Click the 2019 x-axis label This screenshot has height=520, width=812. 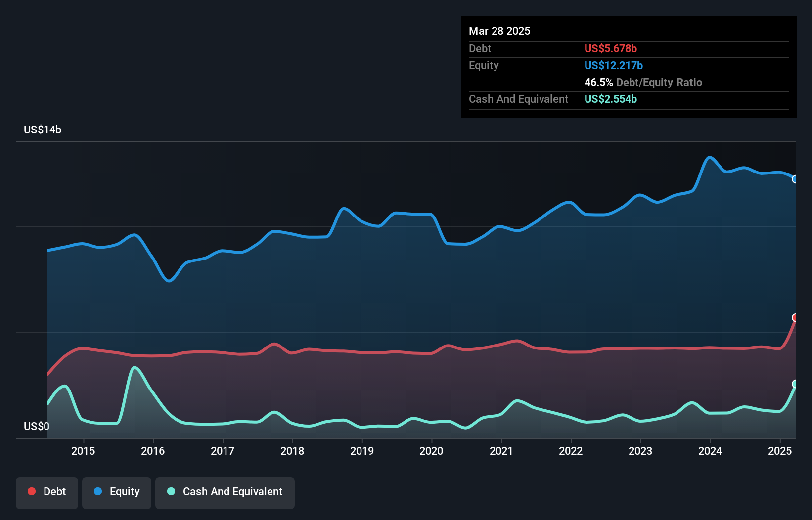pos(362,451)
